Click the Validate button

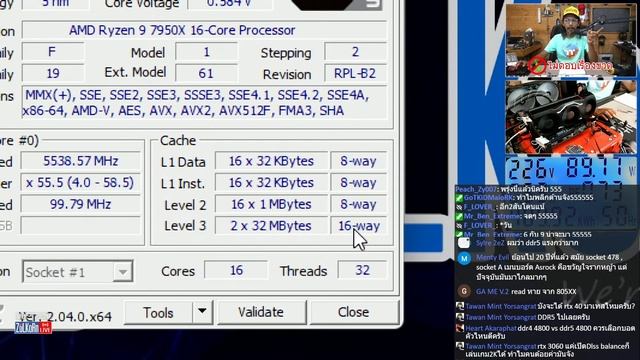point(261,312)
